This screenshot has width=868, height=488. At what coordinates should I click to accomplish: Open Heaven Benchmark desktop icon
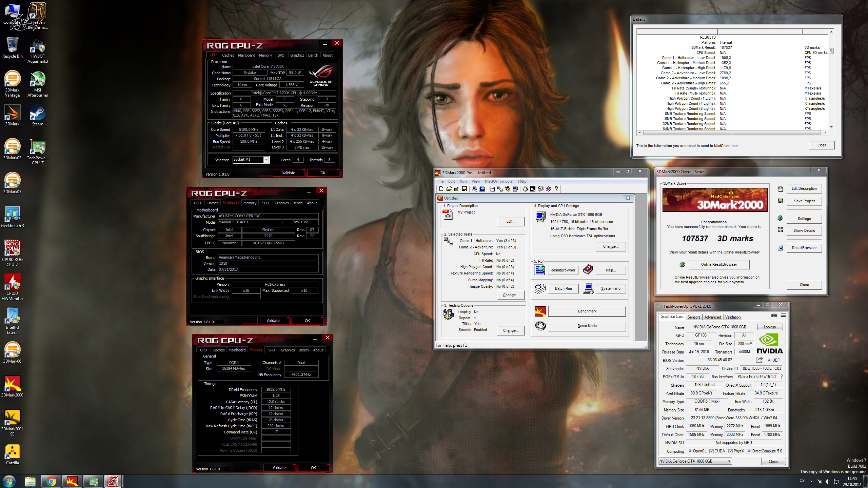click(x=38, y=16)
